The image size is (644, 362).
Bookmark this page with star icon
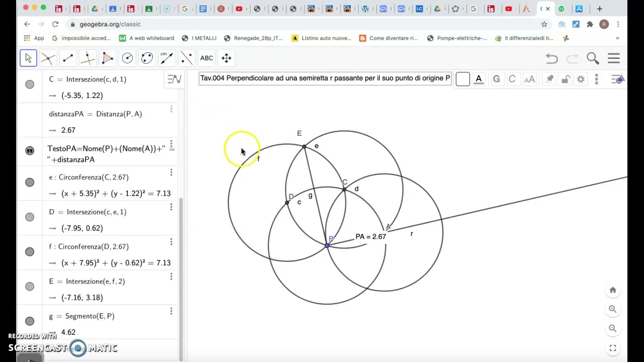point(544,24)
